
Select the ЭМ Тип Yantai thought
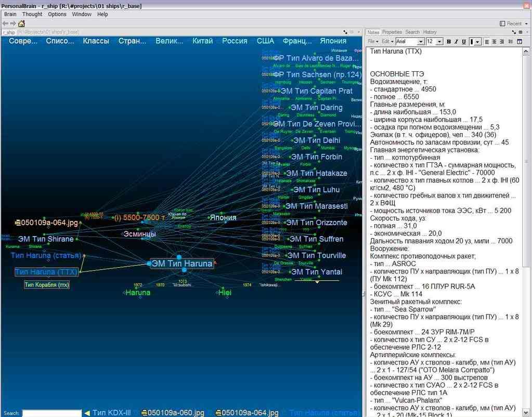click(317, 272)
